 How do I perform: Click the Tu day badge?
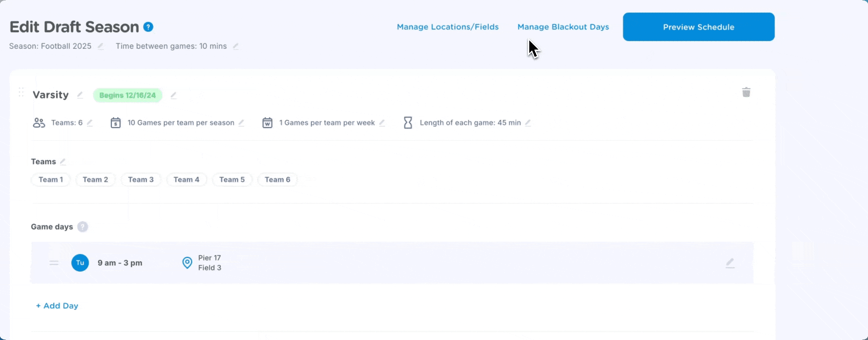point(80,263)
